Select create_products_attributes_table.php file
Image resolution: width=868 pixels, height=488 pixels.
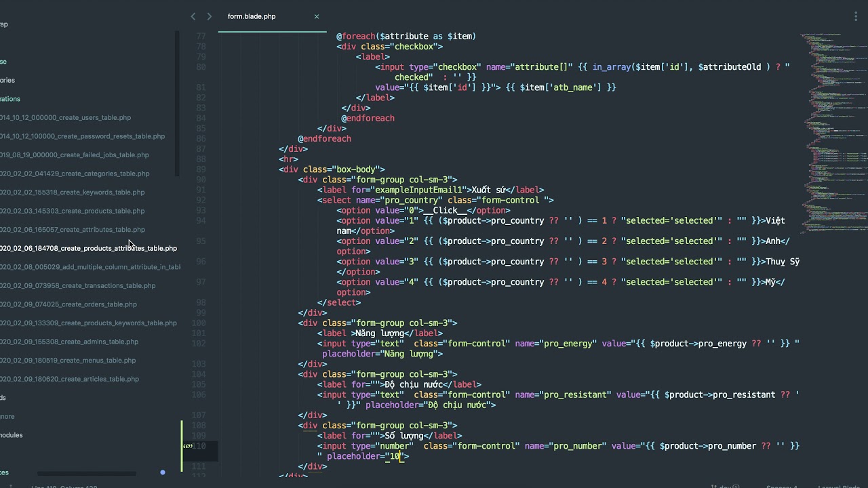[88, 248]
